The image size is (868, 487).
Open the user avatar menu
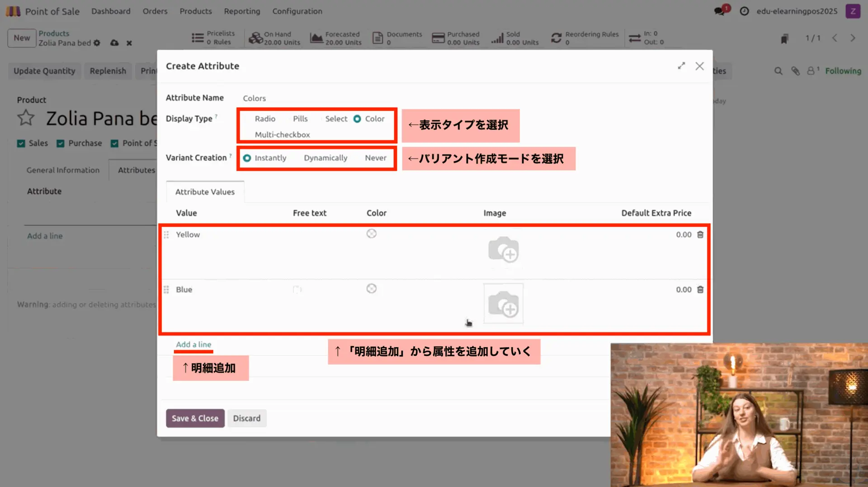pos(853,11)
